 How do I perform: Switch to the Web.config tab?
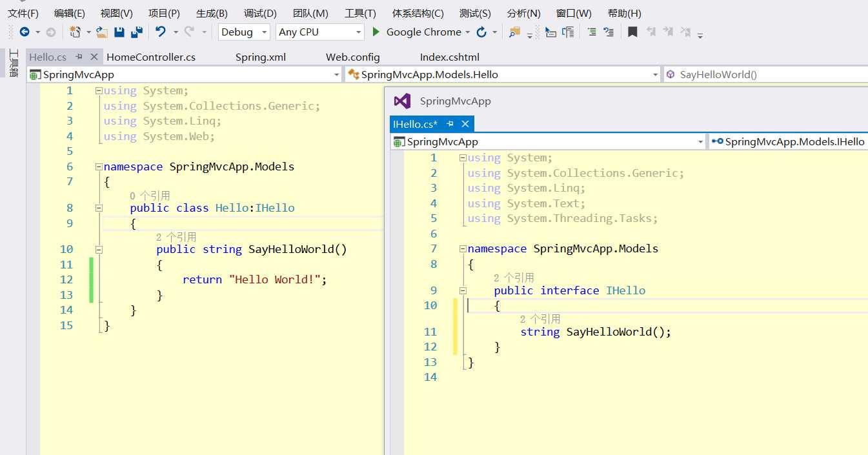tap(353, 57)
